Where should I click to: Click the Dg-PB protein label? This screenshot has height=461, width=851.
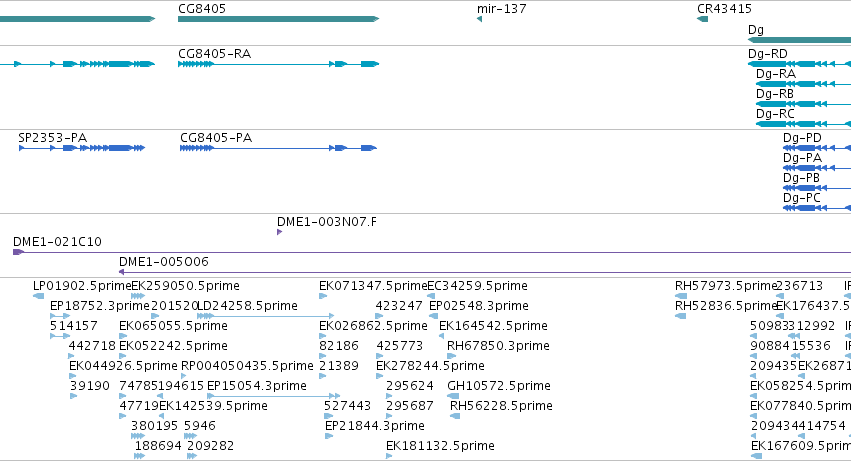click(801, 178)
